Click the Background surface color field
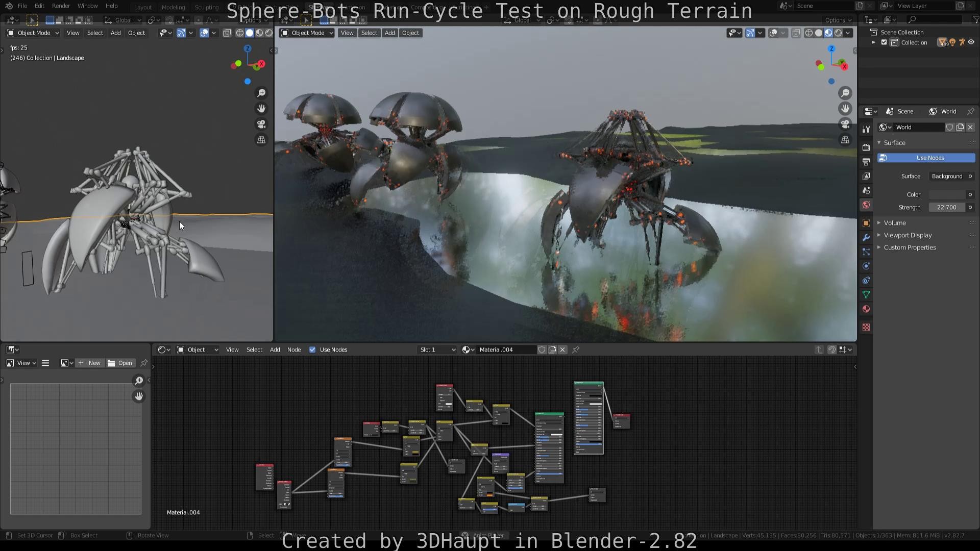This screenshot has height=551, width=980. point(947,194)
